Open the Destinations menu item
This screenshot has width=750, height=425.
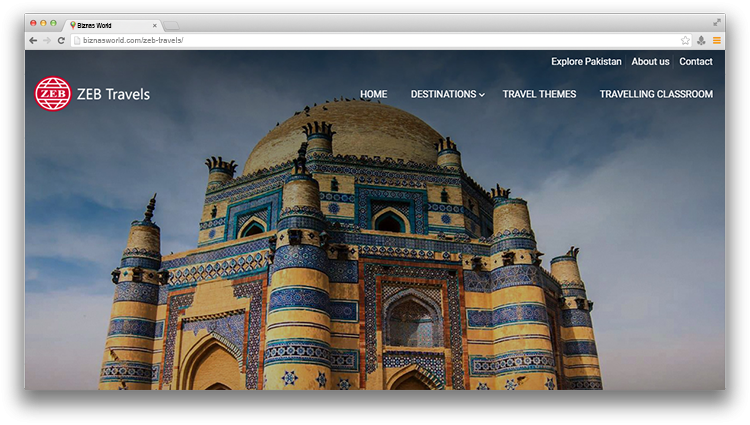tap(443, 94)
